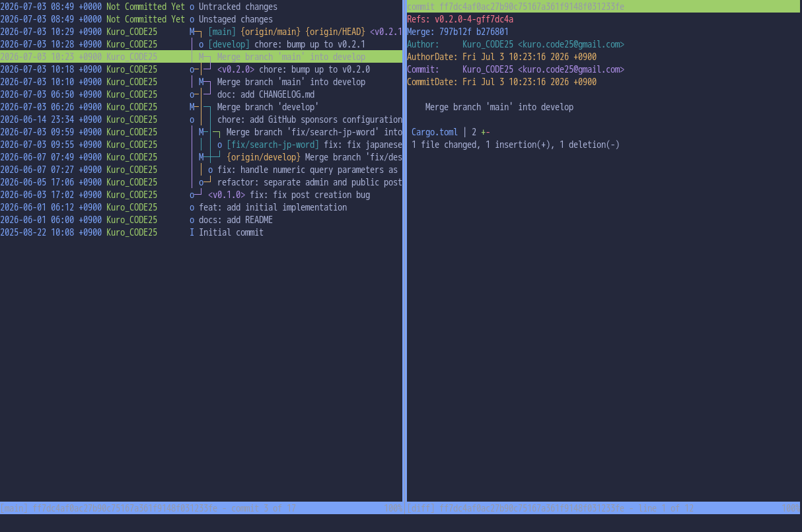Open the Cargo.toml file diff
This screenshot has width=802, height=532.
(434, 132)
